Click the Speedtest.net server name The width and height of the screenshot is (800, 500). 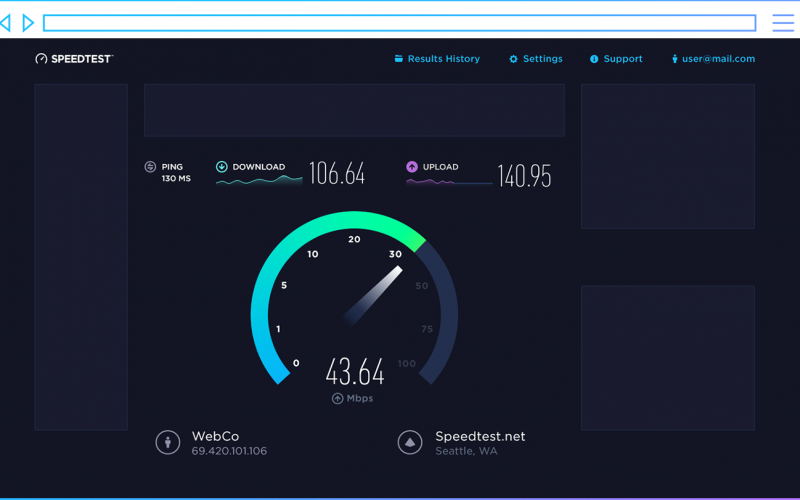tap(480, 437)
